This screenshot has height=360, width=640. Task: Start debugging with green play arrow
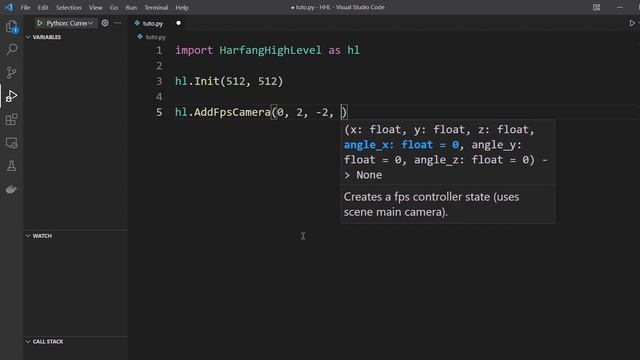click(40, 23)
